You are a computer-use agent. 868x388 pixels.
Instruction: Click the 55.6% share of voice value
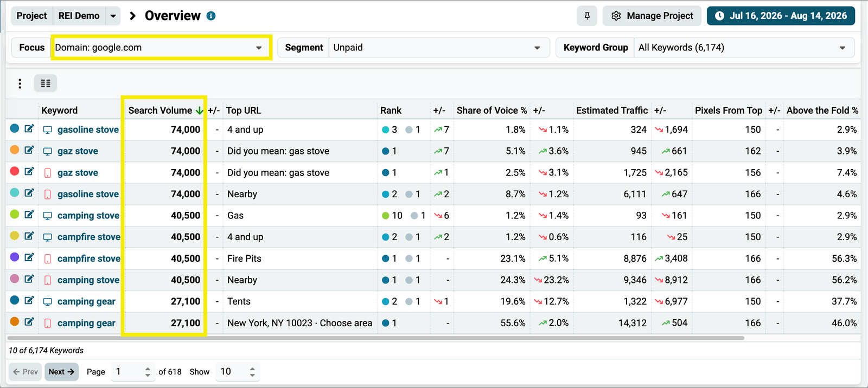click(513, 323)
